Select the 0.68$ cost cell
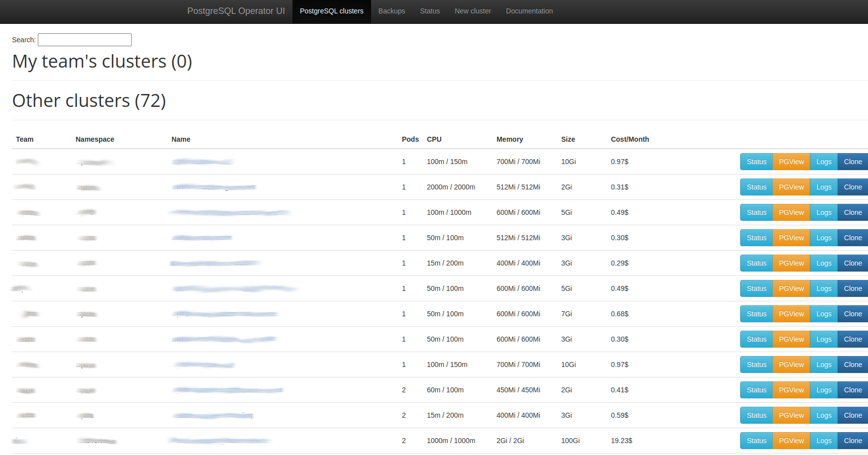This screenshot has height=455, width=868. click(x=620, y=314)
